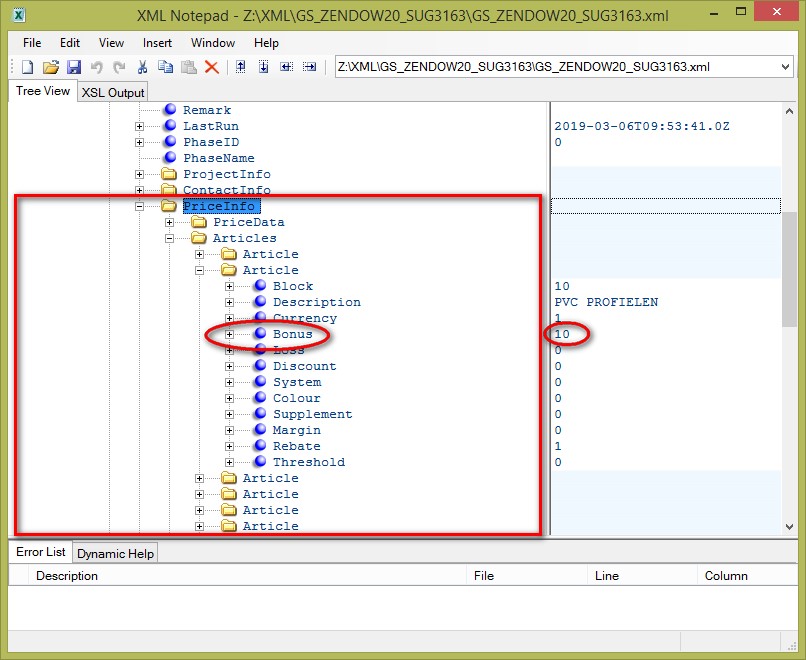Click the open folder icon beside Articles
Screen dimensions: 806x660
point(199,237)
